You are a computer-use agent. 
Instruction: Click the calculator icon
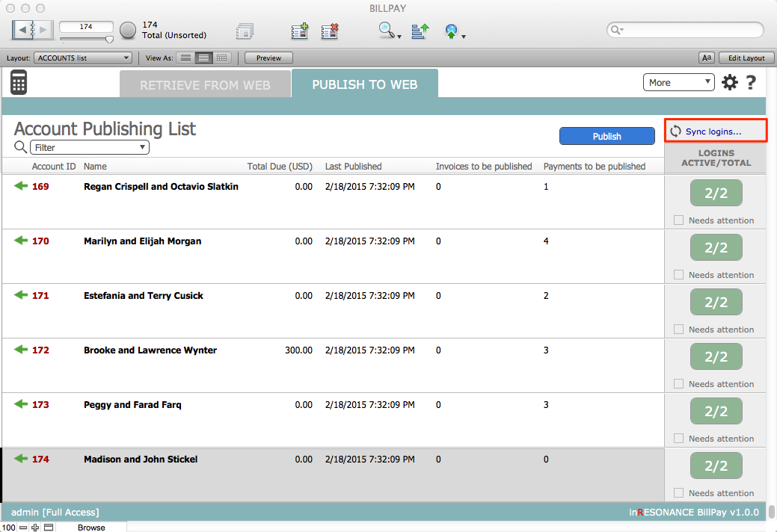tap(19, 82)
